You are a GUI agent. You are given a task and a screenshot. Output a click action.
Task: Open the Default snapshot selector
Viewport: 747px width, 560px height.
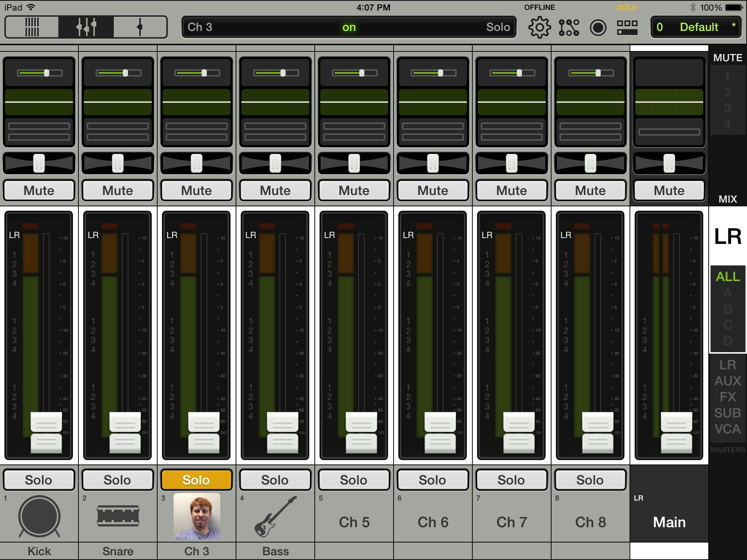click(696, 27)
